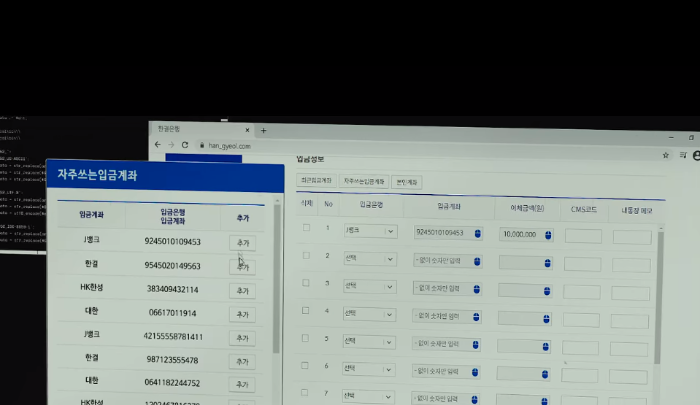Click account number 383409432114 in popup
Viewport: 700px width, 405px height.
tap(172, 289)
